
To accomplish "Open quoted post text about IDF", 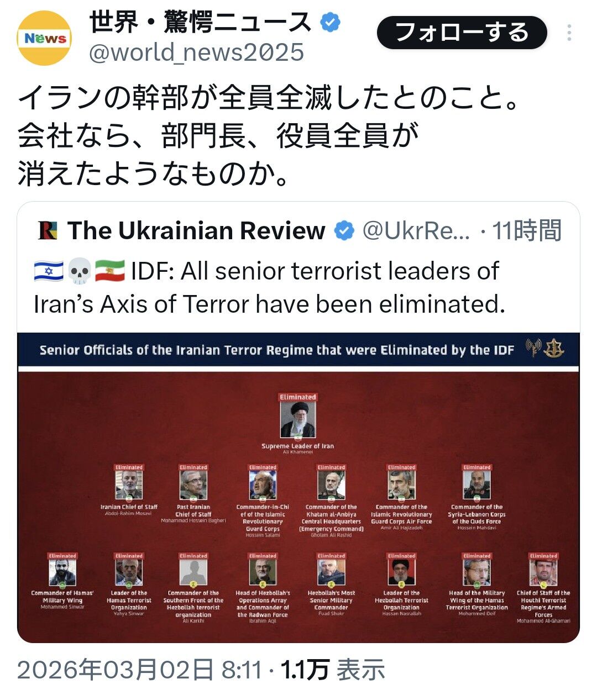I will pyautogui.click(x=269, y=287).
